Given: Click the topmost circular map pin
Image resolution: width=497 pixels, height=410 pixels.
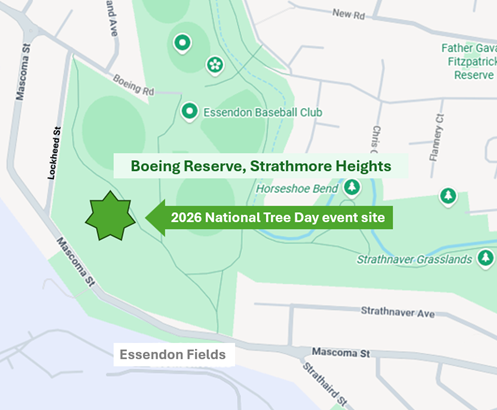Looking at the screenshot, I should pos(182,44).
